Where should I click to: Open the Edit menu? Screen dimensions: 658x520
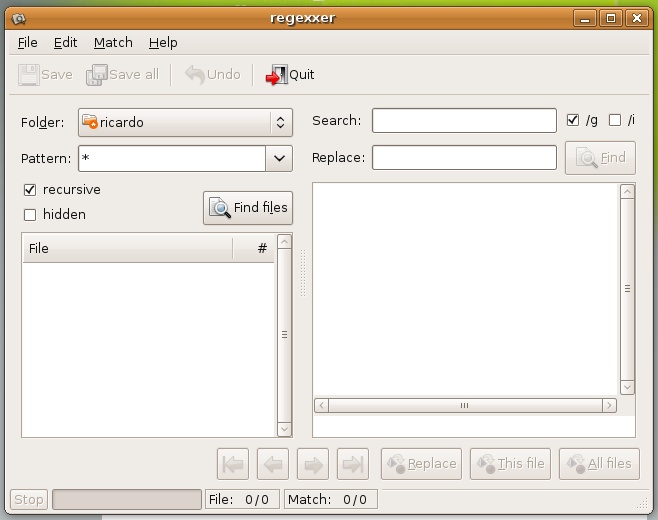pos(65,43)
